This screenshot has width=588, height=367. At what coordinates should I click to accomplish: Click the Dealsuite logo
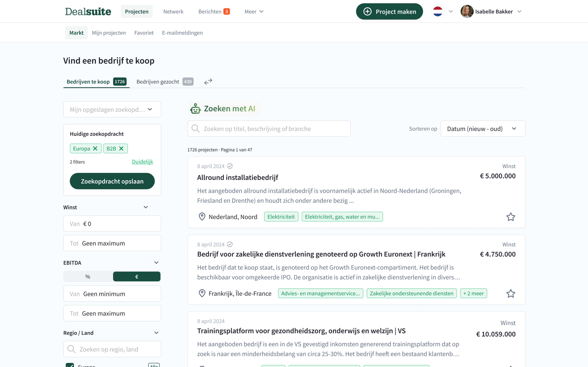pos(88,11)
